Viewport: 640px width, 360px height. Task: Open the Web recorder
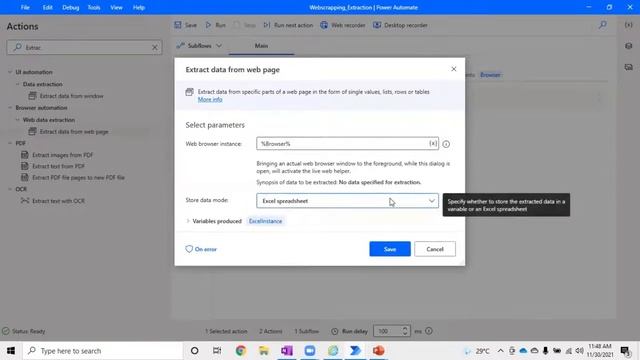pos(342,25)
